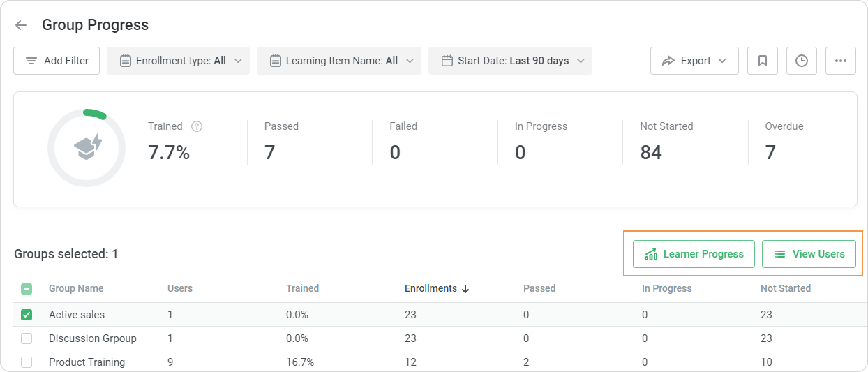Click the bookmark icon button
868x372 pixels.
(762, 61)
